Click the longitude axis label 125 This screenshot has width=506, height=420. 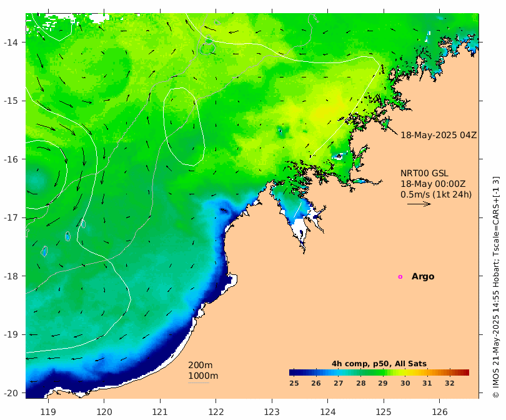(x=384, y=412)
